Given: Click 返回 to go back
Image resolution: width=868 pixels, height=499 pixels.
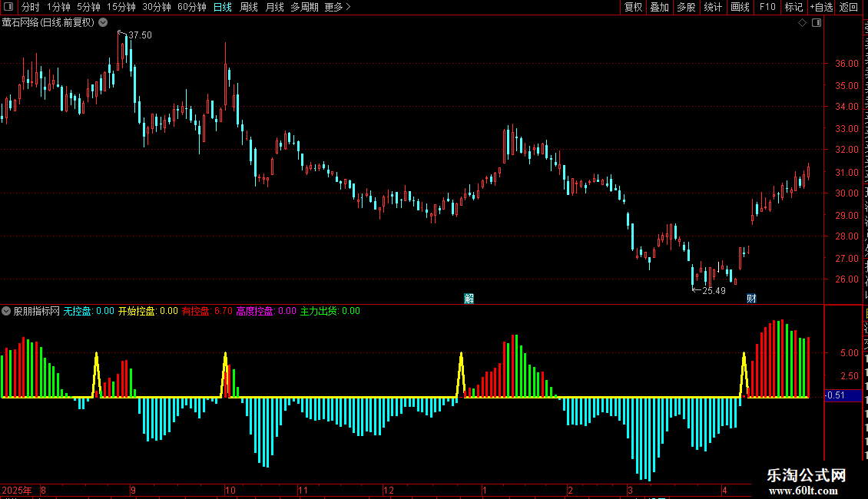Looking at the screenshot, I should pyautogui.click(x=849, y=7).
